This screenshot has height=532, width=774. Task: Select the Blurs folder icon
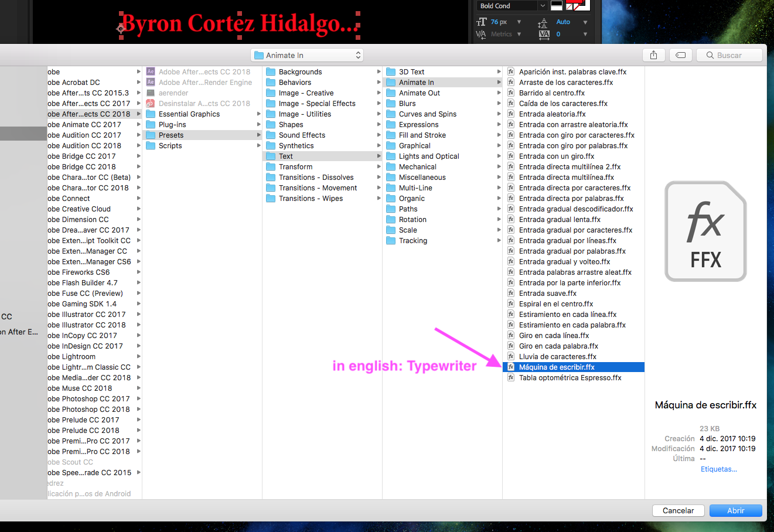391,104
